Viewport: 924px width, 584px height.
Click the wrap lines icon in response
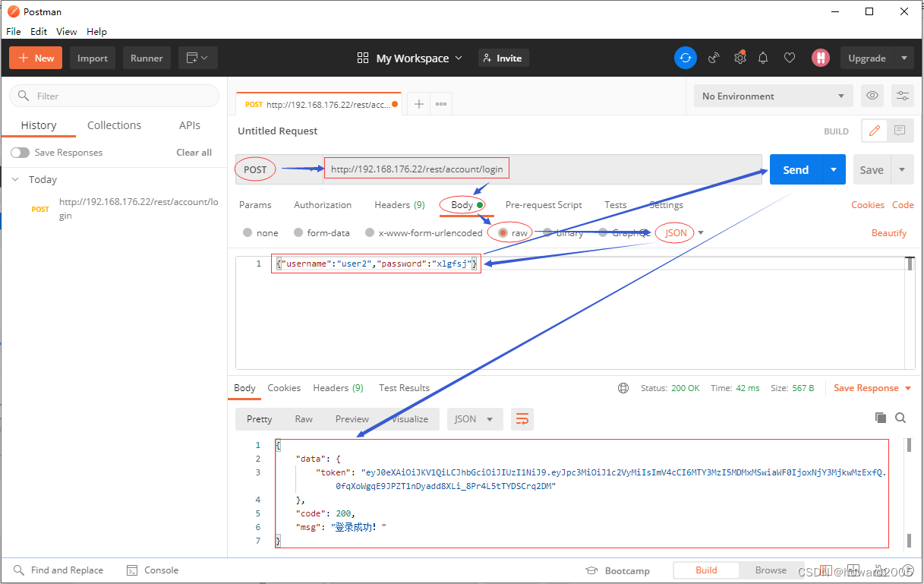(522, 419)
